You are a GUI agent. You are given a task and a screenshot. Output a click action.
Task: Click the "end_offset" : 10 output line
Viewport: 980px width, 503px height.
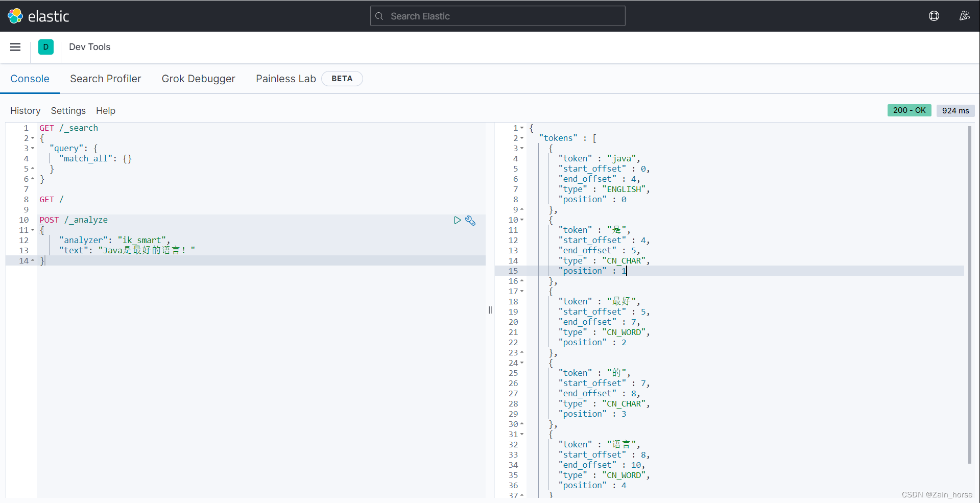pyautogui.click(x=602, y=465)
